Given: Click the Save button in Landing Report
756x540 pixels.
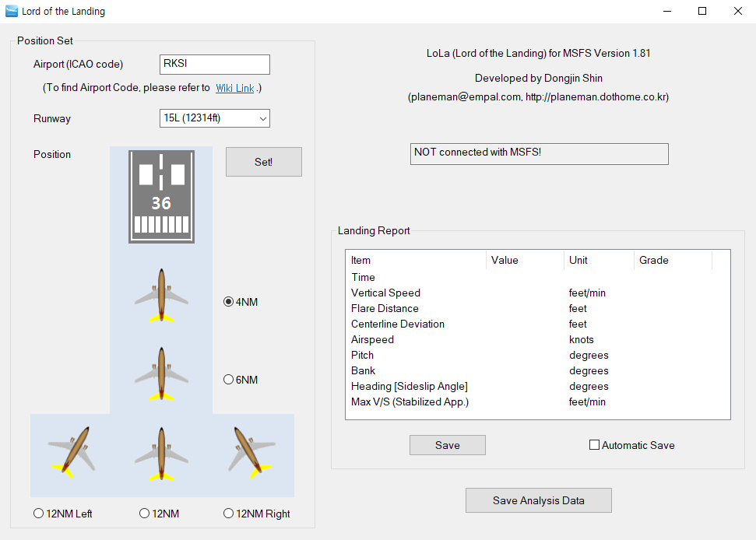Looking at the screenshot, I should click(448, 445).
